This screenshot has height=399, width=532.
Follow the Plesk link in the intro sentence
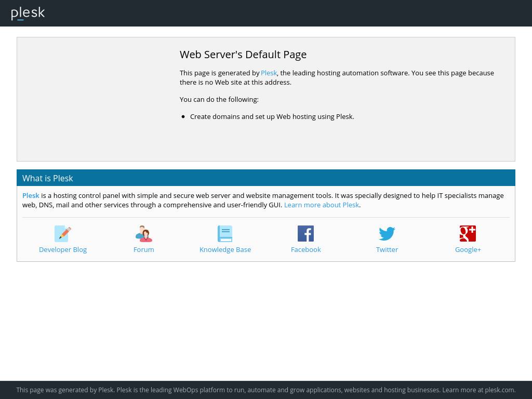[269, 73]
